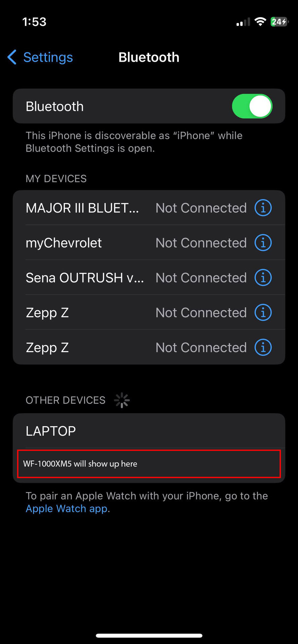
Task: Tap the Wi-Fi status icon
Action: click(x=260, y=22)
